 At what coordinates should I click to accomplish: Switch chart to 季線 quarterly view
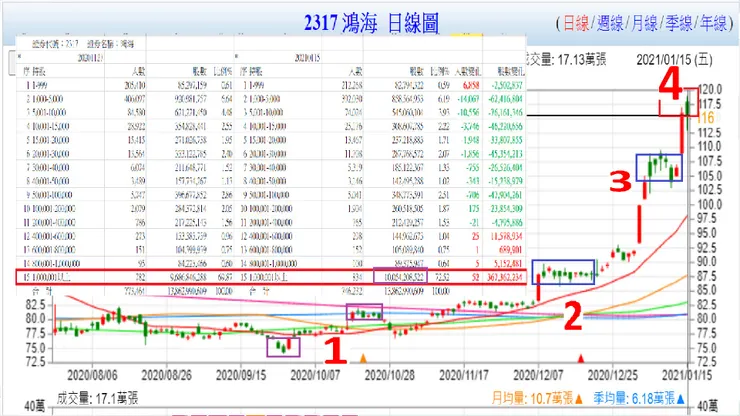tap(679, 23)
